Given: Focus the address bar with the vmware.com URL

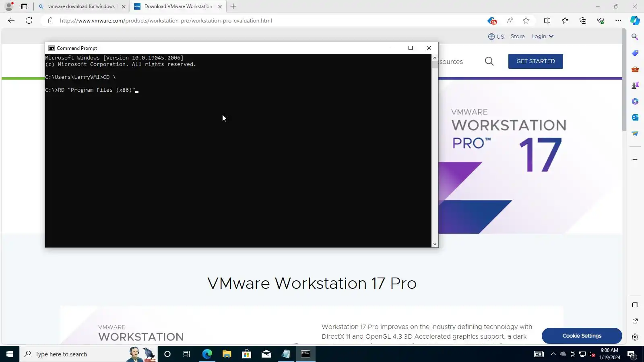Looking at the screenshot, I should tap(166, 21).
